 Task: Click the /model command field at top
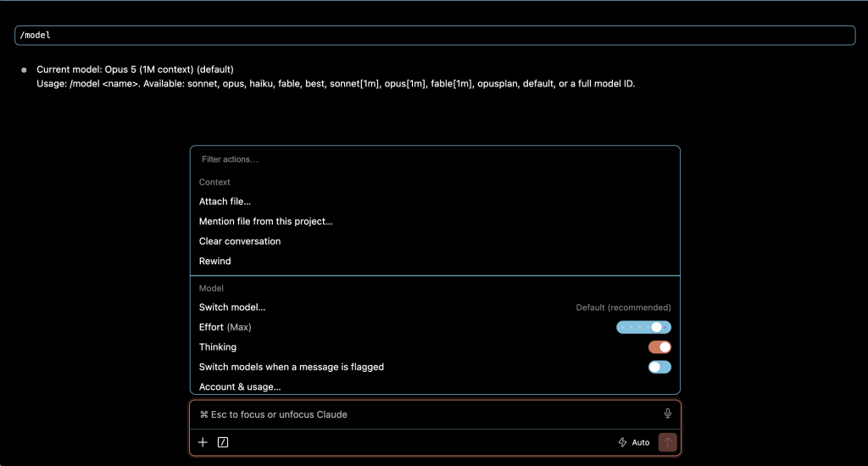(x=435, y=36)
